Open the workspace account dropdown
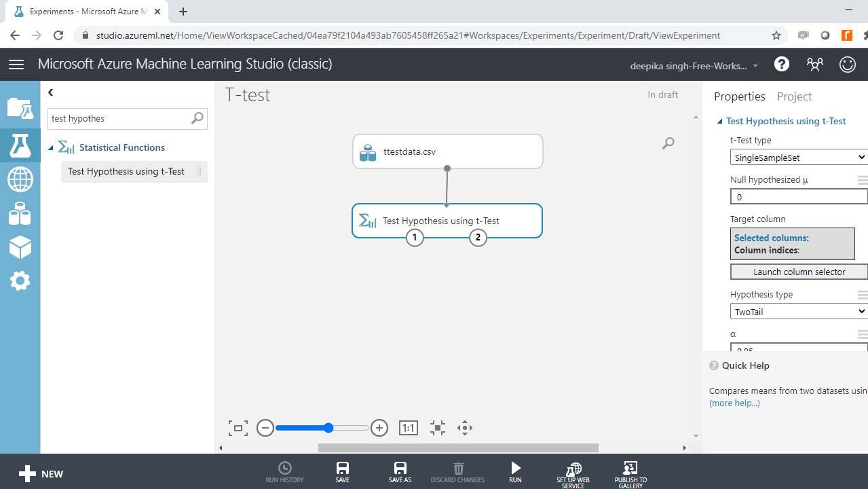Viewport: 868px width, 489px height. [695, 66]
